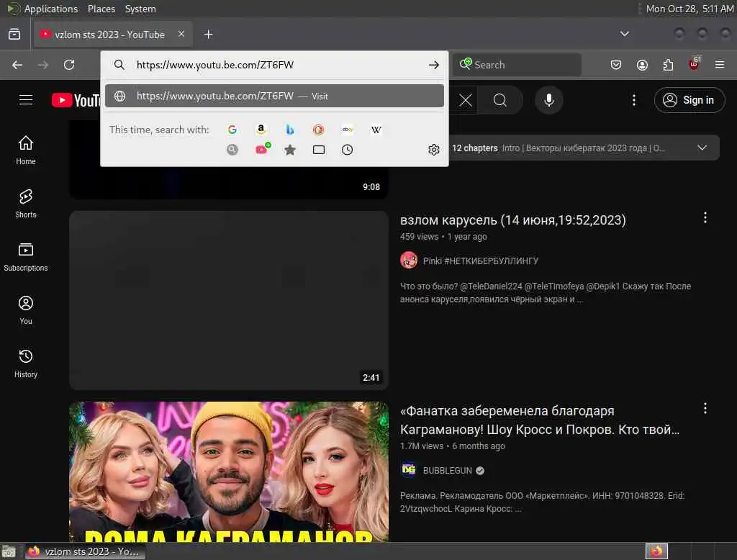Open the You section in the sidebar
The height and width of the screenshot is (560, 737).
[x=26, y=310]
